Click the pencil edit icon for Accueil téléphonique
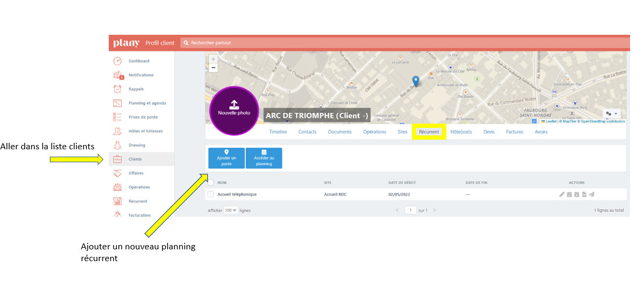The width and height of the screenshot is (644, 305). tap(562, 194)
